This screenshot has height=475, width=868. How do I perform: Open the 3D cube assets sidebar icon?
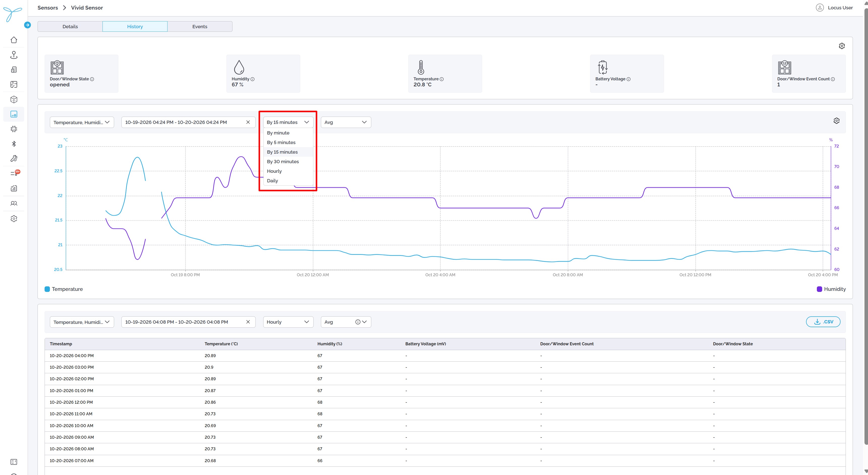(x=14, y=99)
